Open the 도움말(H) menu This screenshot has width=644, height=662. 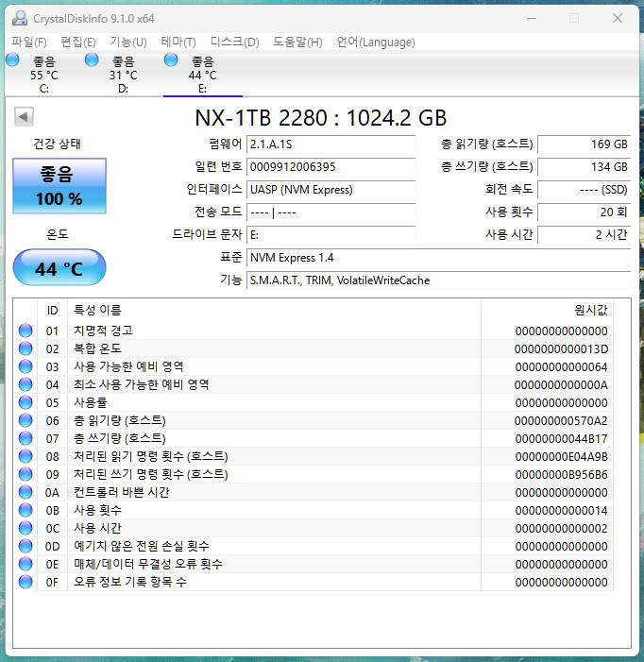point(297,42)
